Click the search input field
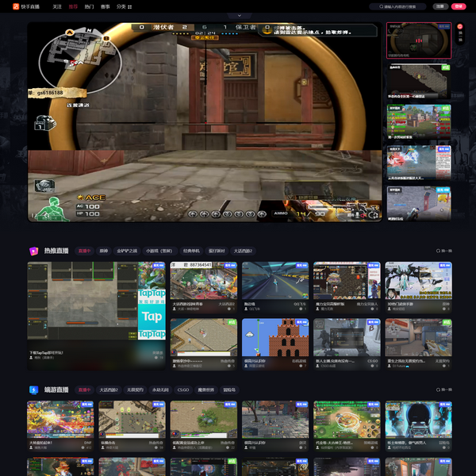 [x=405, y=6]
